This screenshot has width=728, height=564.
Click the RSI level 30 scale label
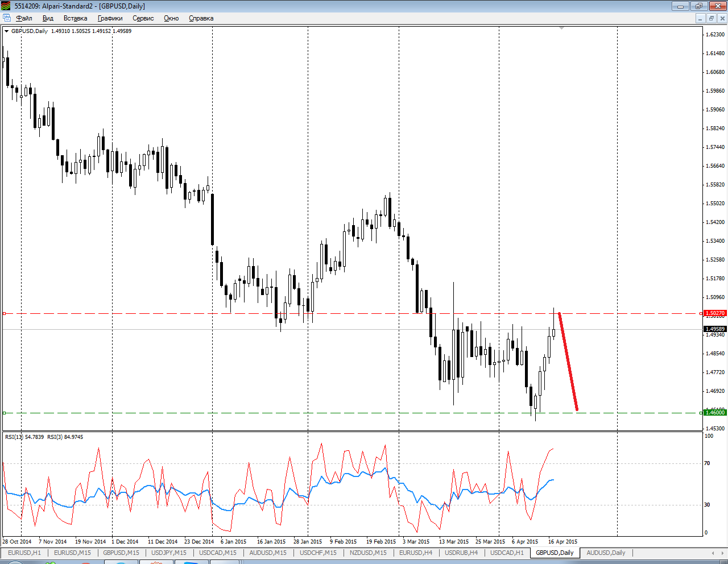coord(707,505)
